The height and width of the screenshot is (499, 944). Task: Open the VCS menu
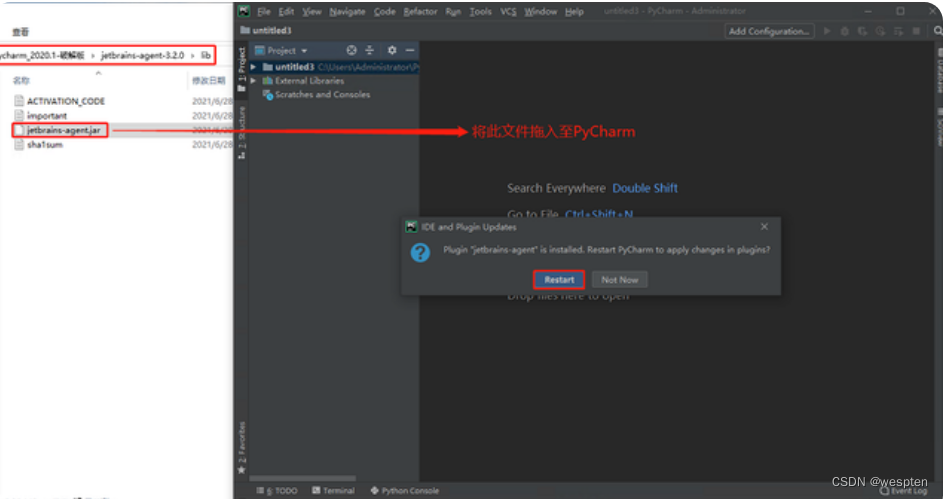pos(508,11)
